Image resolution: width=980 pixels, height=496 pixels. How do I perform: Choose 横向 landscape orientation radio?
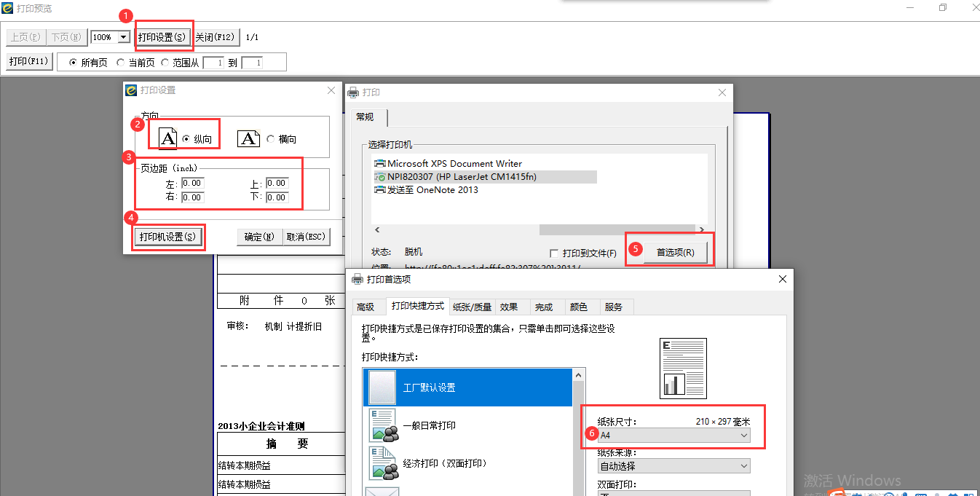point(271,138)
